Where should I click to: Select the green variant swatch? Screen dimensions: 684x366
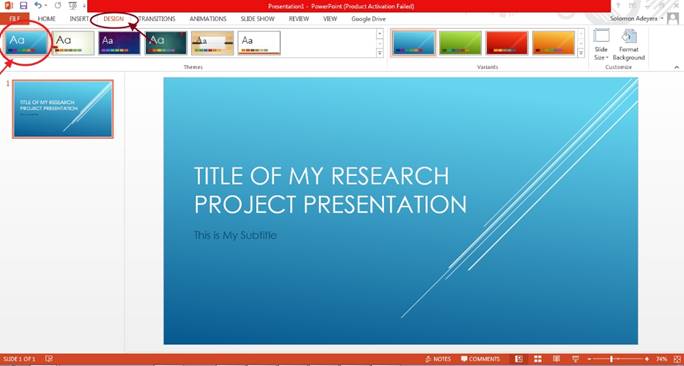point(460,43)
